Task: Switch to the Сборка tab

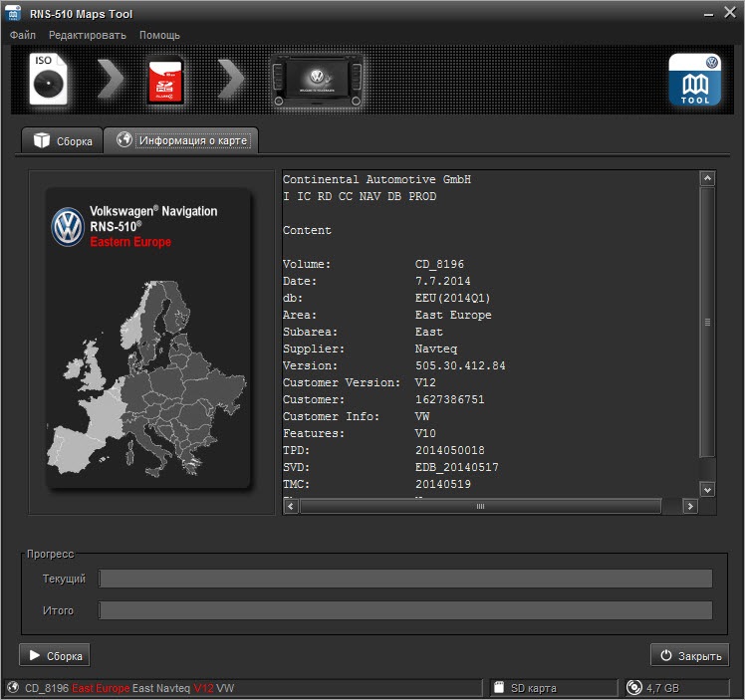Action: 62,141
